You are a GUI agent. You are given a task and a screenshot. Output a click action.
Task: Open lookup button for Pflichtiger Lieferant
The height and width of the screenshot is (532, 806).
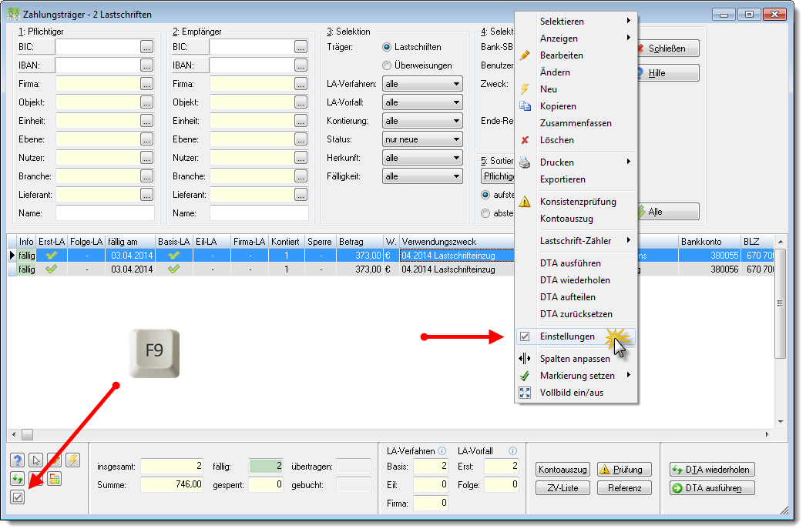(147, 195)
